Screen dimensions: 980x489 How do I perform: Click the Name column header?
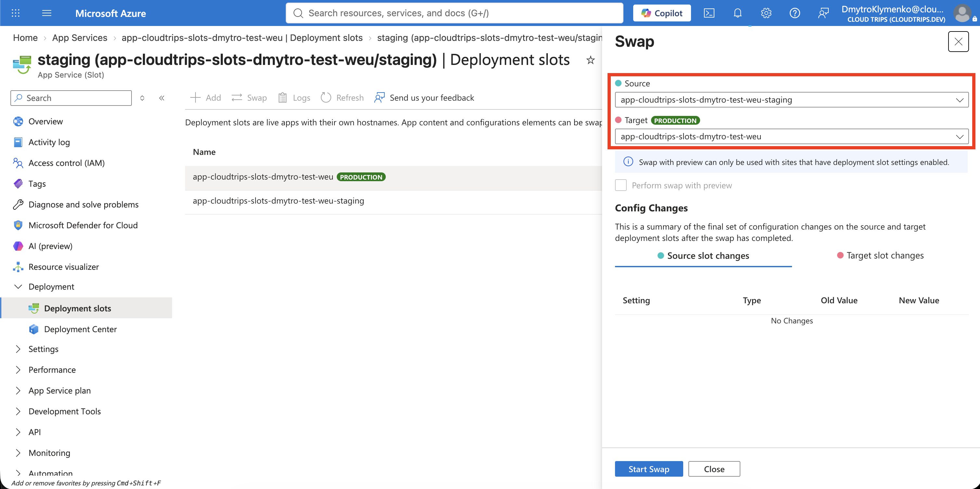coord(204,152)
